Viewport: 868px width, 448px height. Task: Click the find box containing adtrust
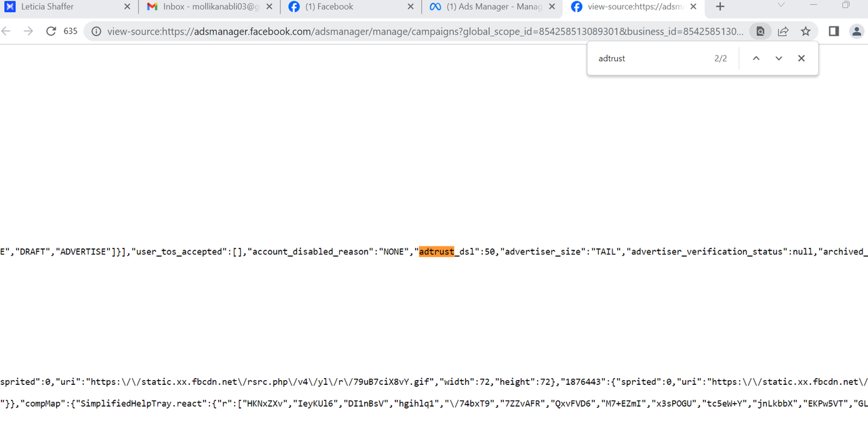(x=651, y=58)
